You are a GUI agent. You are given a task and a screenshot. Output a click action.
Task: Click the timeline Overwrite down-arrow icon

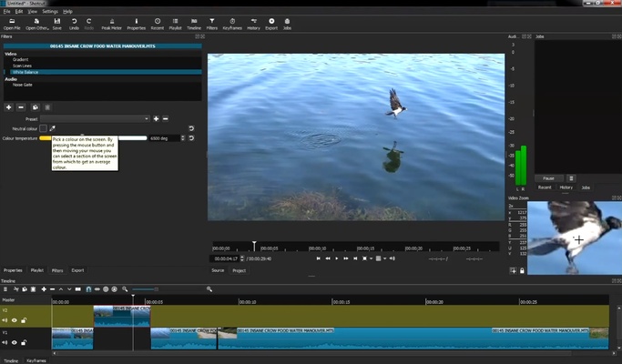[x=69, y=289]
